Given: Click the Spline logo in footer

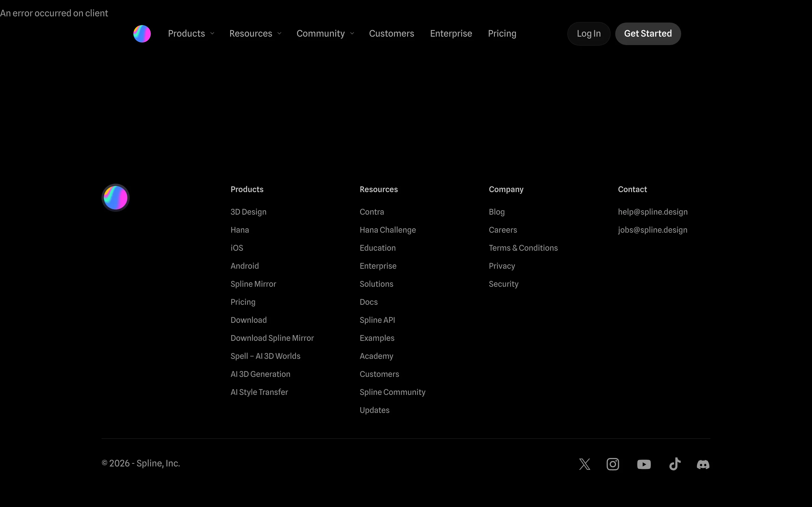Looking at the screenshot, I should (x=115, y=197).
